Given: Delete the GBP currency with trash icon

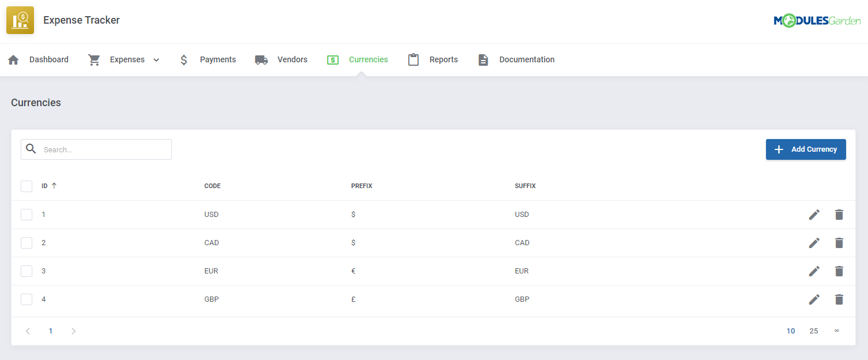Looking at the screenshot, I should pyautogui.click(x=839, y=299).
